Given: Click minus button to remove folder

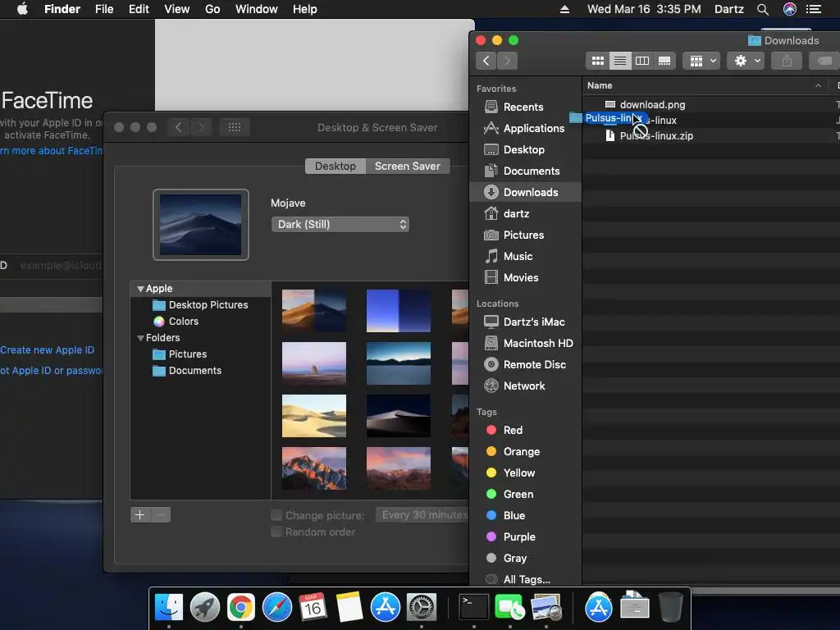Looking at the screenshot, I should click(x=161, y=515).
